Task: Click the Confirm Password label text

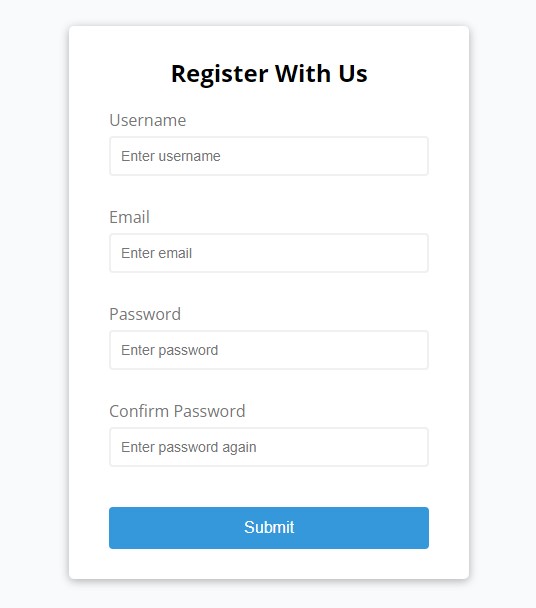Action: (177, 411)
